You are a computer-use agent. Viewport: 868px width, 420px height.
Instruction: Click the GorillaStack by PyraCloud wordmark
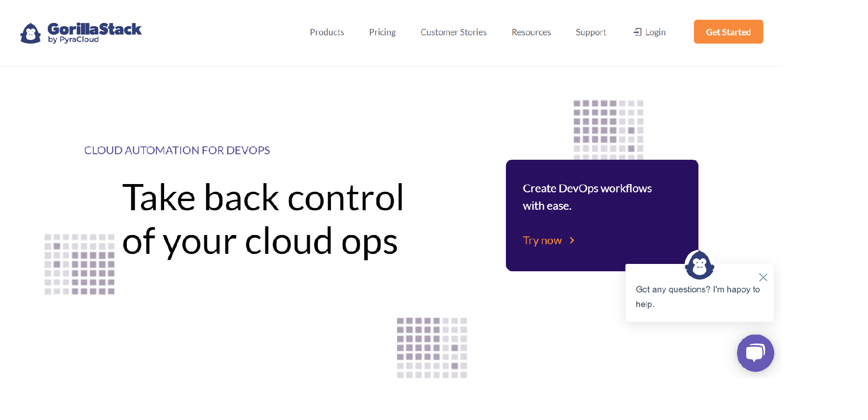click(x=94, y=32)
